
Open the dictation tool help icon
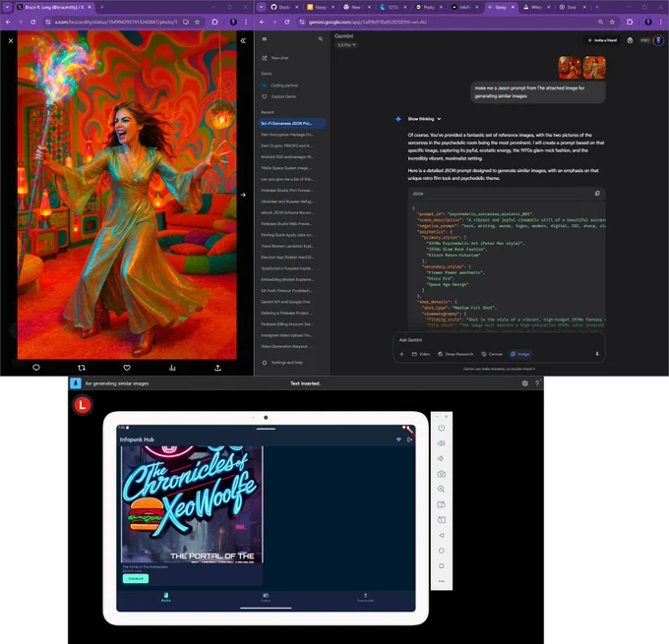pos(537,383)
